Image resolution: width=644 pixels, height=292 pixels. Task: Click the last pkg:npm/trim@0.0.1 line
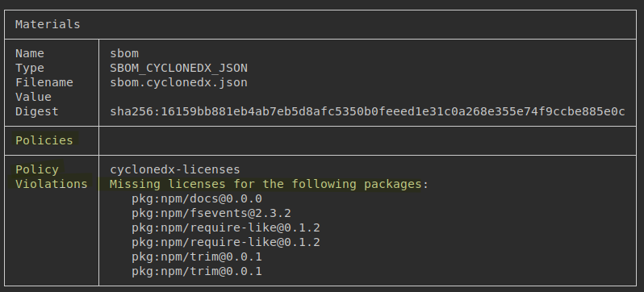tap(197, 271)
